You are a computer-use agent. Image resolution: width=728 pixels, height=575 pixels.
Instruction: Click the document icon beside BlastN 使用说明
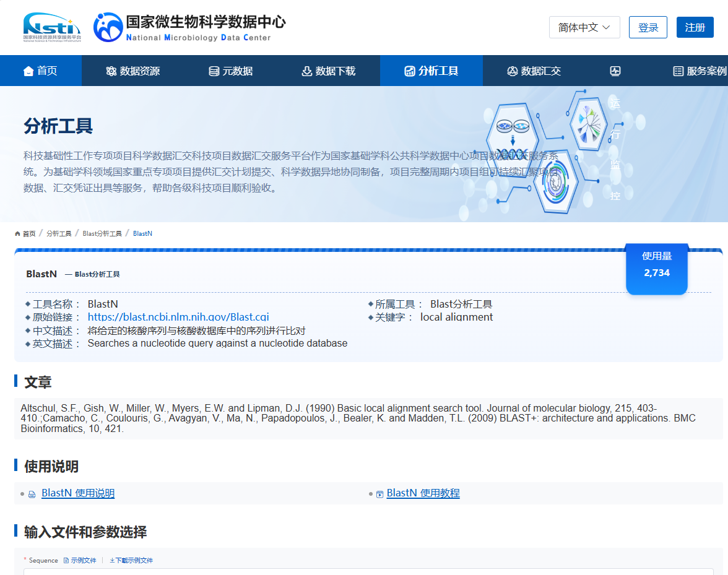coord(32,494)
